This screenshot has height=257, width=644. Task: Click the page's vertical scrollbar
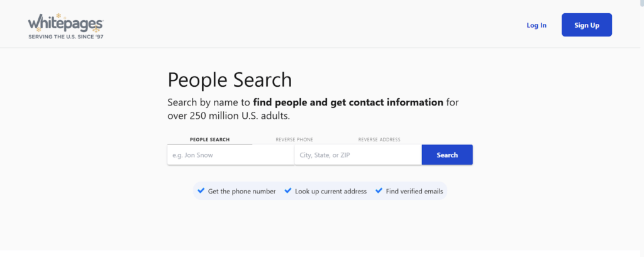tap(640, 126)
